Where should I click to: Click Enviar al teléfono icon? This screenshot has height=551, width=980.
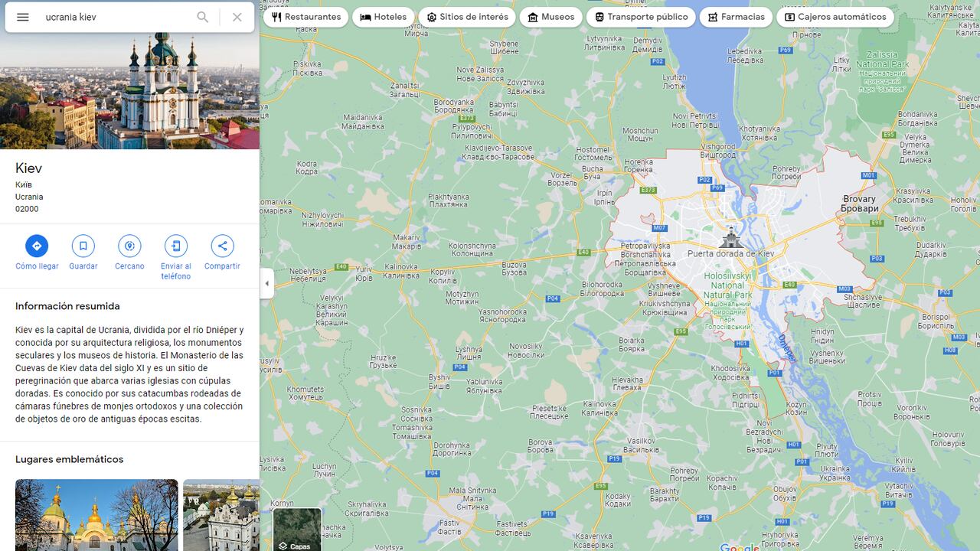click(x=176, y=246)
